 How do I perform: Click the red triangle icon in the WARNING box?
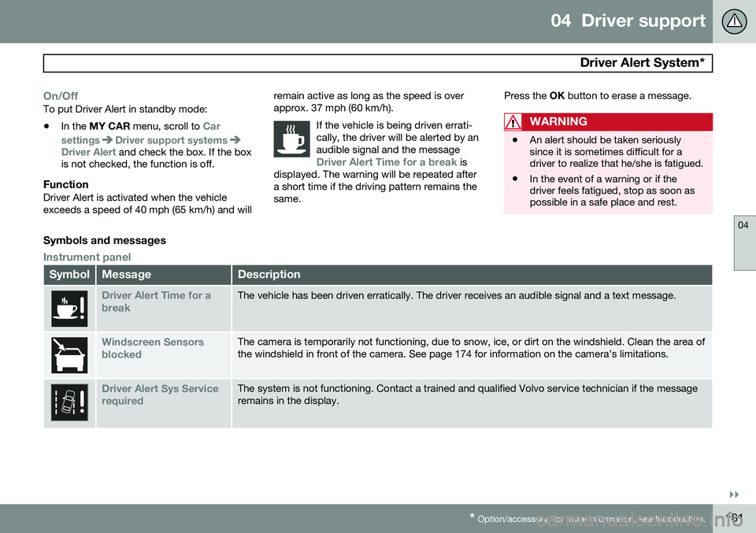pyautogui.click(x=513, y=122)
